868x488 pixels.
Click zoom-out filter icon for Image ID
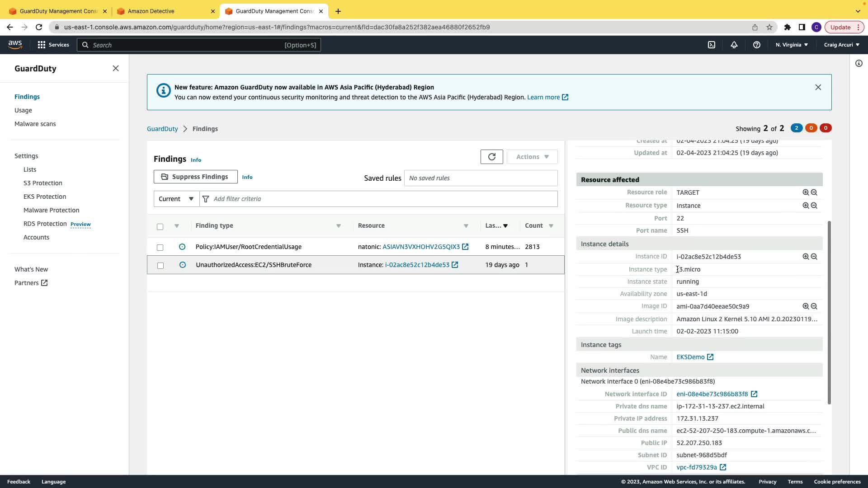pyautogui.click(x=814, y=306)
